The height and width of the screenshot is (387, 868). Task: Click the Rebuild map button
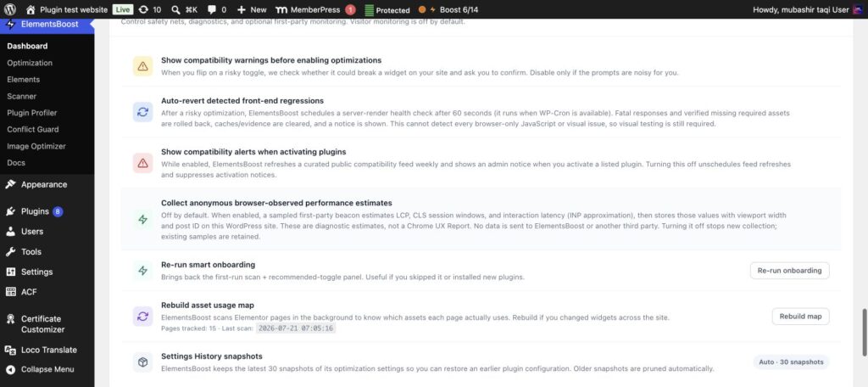800,316
